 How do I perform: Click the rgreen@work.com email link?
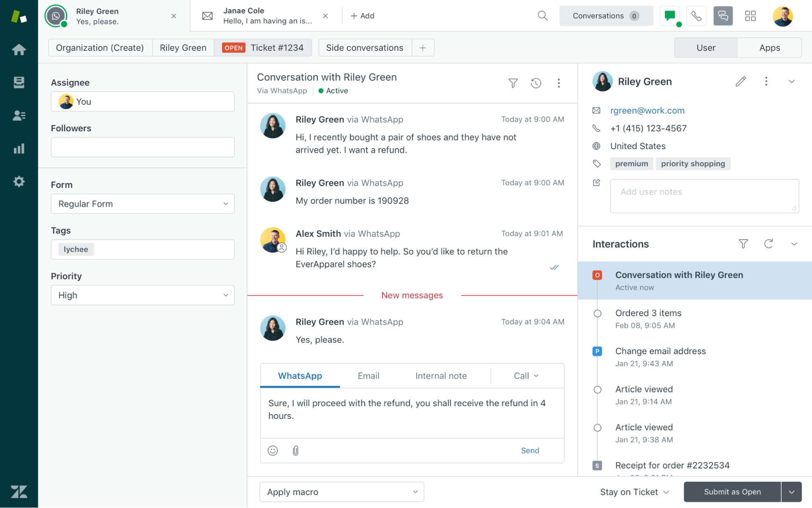click(x=647, y=111)
